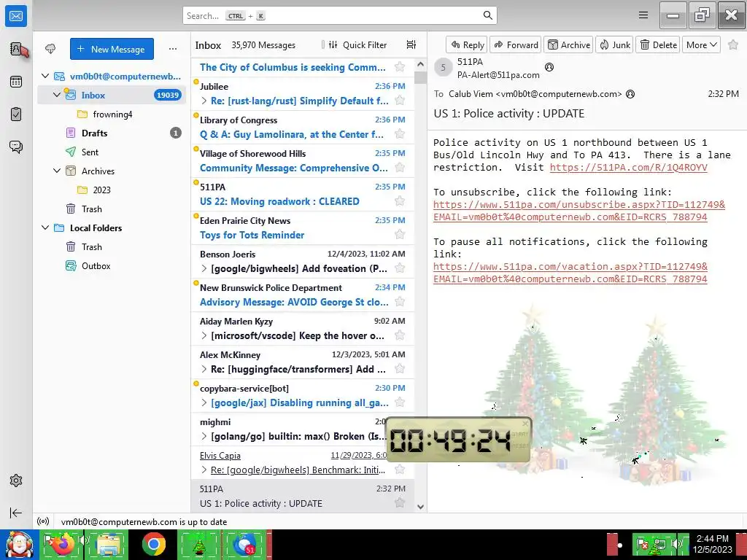Click sender contact icon beside PA-Alert address
The image size is (747, 560).
[549, 67]
